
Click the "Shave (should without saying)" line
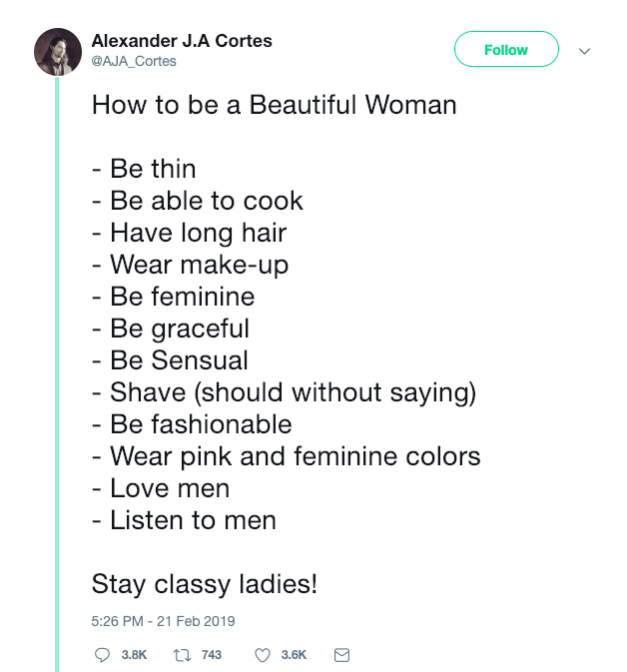point(284,392)
